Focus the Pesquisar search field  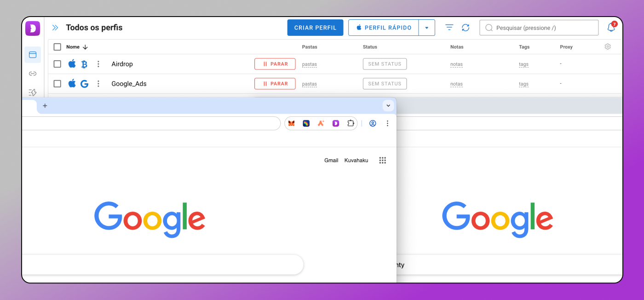point(539,28)
